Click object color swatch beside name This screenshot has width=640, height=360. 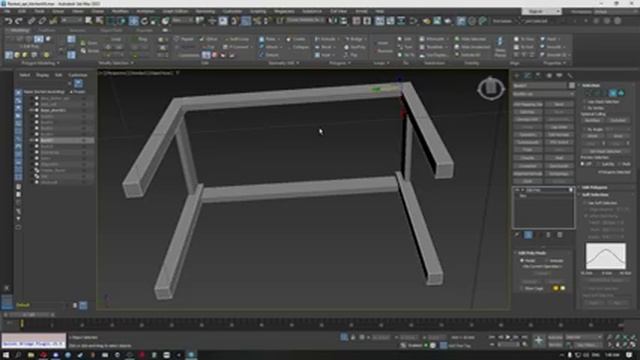coord(571,85)
